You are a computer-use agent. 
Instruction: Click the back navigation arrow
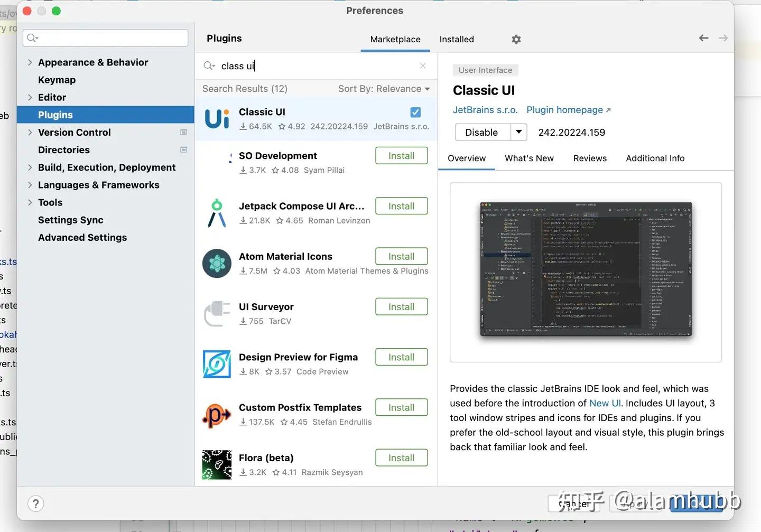(x=703, y=38)
